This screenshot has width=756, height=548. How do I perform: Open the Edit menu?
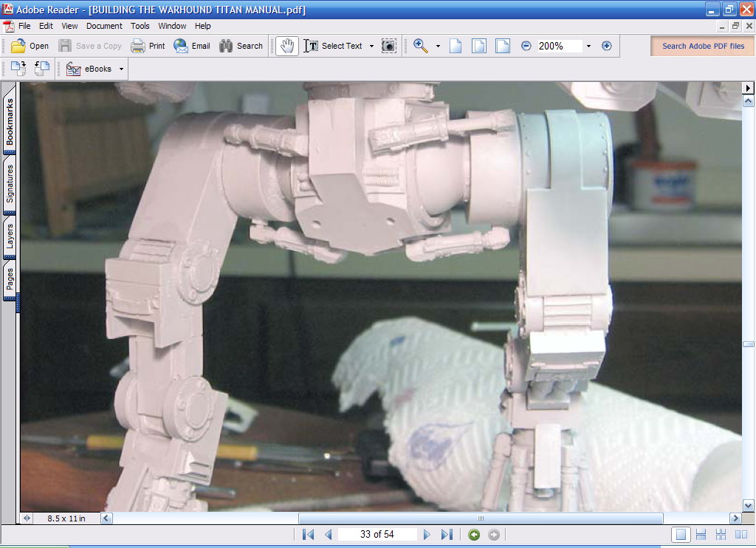click(46, 26)
